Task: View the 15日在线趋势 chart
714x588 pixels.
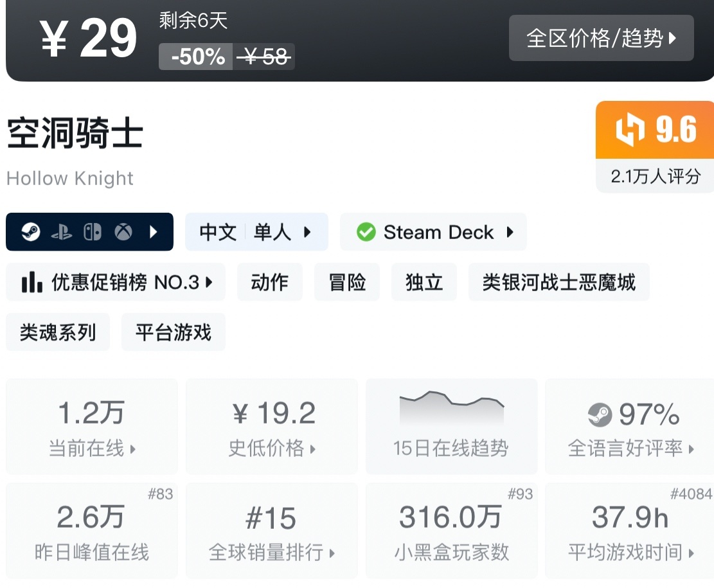Action: pyautogui.click(x=451, y=426)
